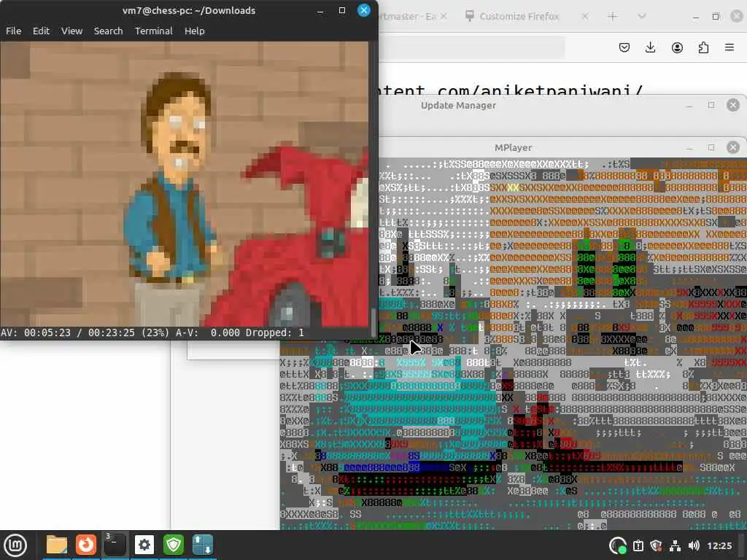Close the terminal window

coord(363,10)
